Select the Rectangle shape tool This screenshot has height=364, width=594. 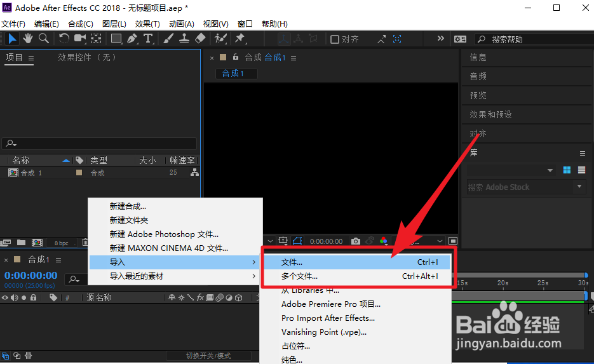[x=116, y=39]
